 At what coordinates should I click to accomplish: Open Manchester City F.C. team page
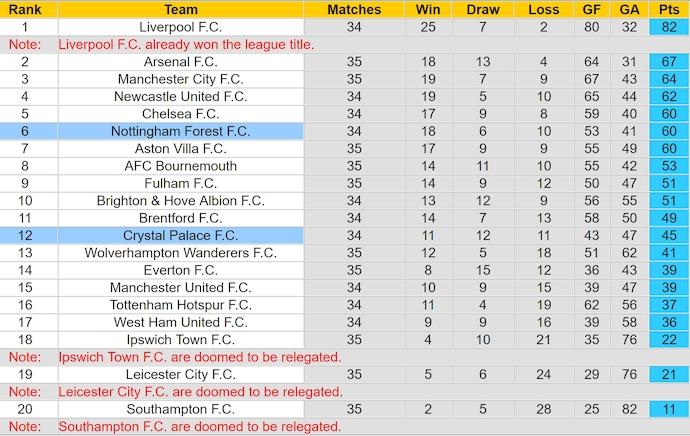[x=181, y=79]
